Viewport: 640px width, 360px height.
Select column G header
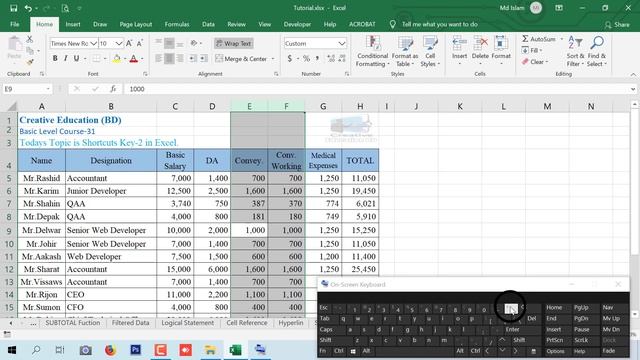(x=323, y=106)
